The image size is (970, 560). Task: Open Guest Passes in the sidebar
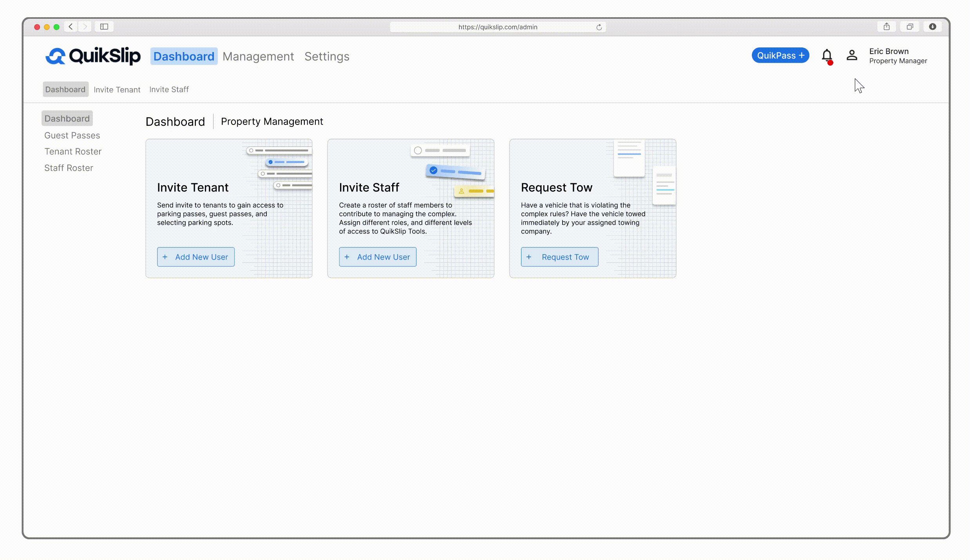coord(72,135)
